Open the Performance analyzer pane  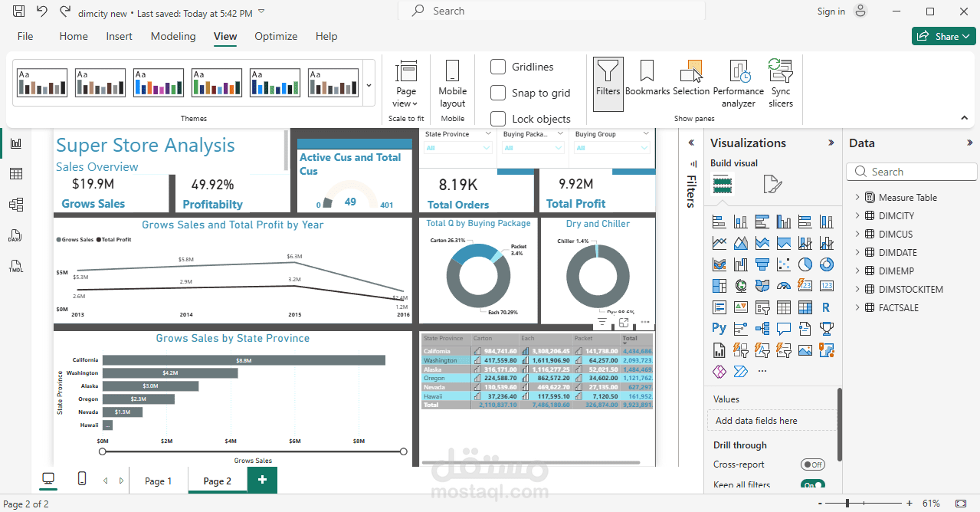[739, 84]
